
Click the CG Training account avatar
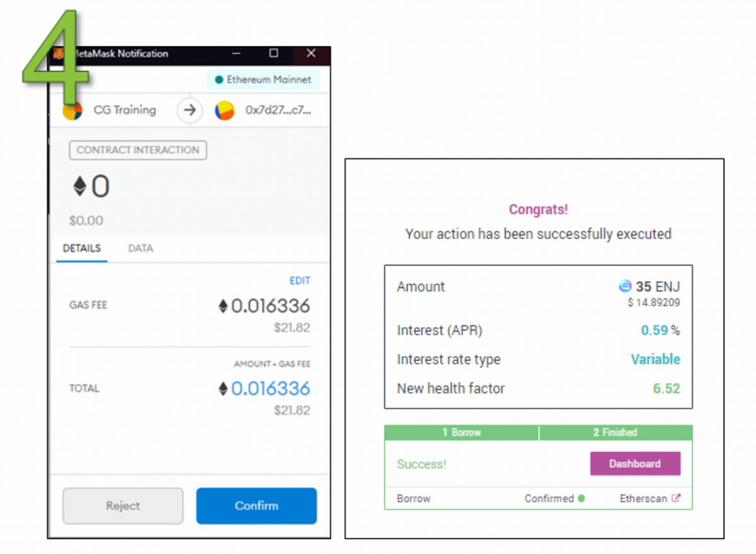[x=74, y=110]
